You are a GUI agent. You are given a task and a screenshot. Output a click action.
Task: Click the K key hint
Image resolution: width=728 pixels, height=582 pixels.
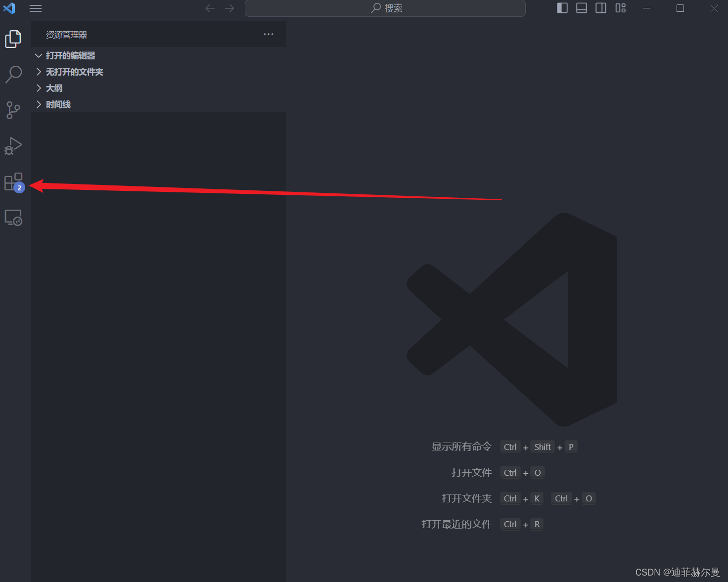pyautogui.click(x=537, y=498)
